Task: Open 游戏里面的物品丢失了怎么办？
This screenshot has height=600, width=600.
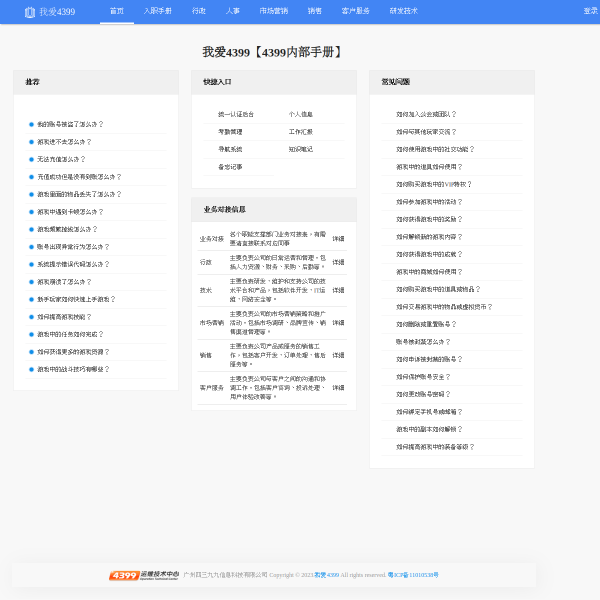Action: [x=79, y=194]
